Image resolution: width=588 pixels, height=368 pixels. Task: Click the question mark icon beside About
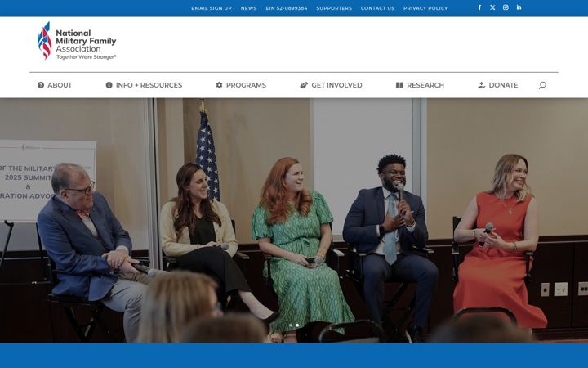click(41, 85)
